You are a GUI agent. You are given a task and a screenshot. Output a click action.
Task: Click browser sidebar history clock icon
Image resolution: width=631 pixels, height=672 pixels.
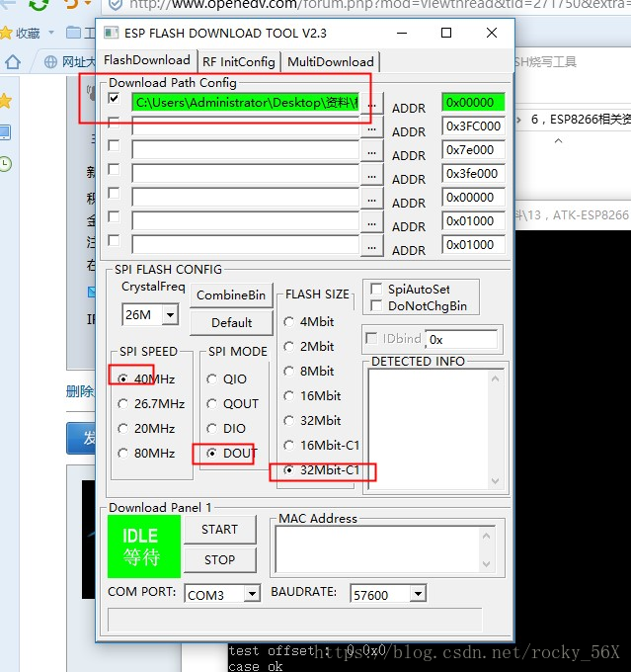5,164
